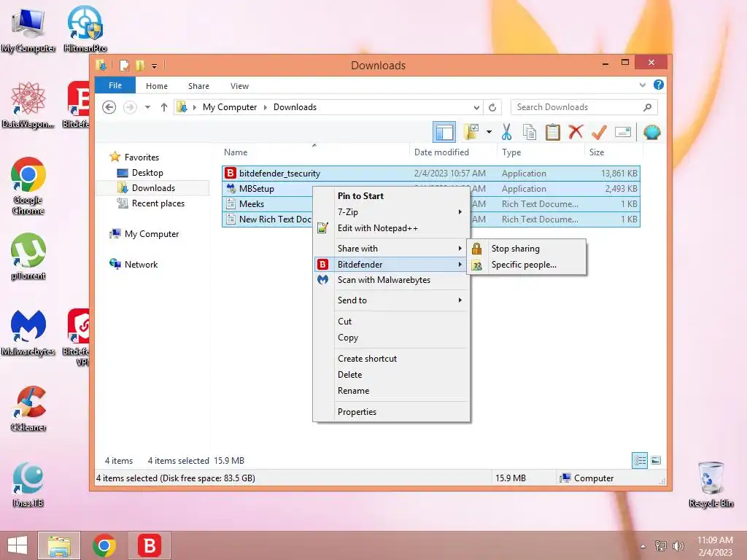The height and width of the screenshot is (560, 747).
Task: Sort by Date modified column
Action: tap(452, 152)
